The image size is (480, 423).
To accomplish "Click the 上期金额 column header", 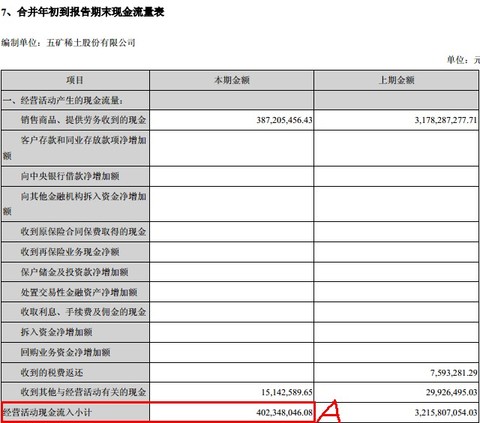I will coord(396,80).
